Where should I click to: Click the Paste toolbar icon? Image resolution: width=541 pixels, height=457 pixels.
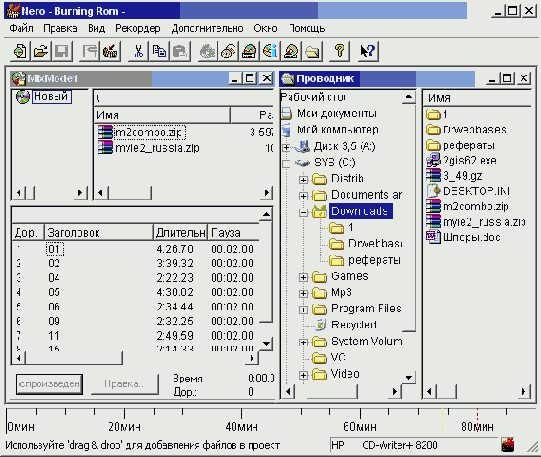(x=180, y=51)
